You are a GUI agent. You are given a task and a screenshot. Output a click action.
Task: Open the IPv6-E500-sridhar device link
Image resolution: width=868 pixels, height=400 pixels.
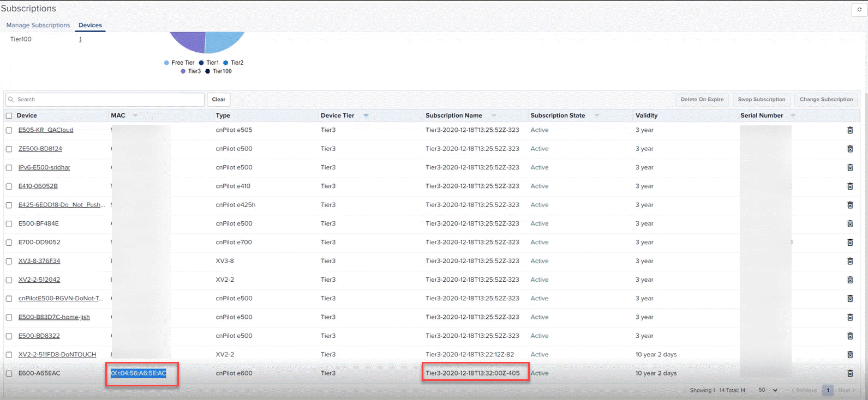tap(44, 167)
